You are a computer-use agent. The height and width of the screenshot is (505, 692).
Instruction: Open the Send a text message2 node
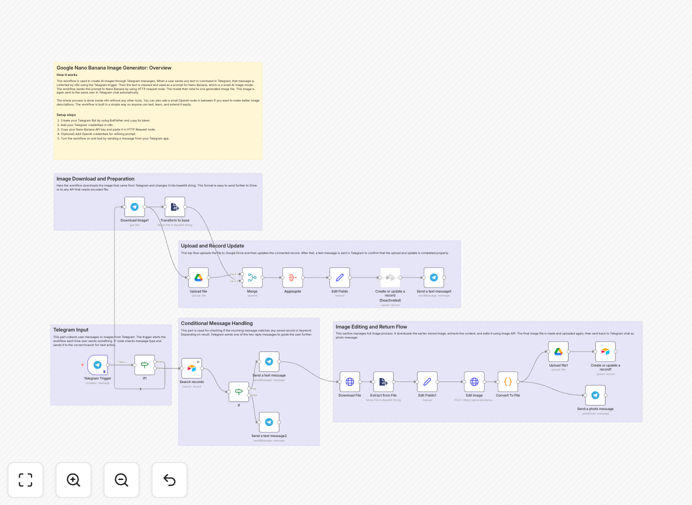tap(269, 422)
